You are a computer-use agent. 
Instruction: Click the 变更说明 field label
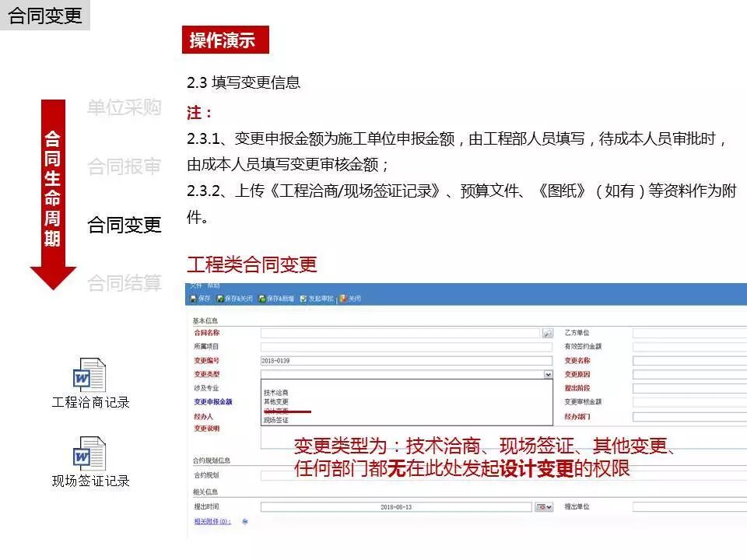coord(207,429)
